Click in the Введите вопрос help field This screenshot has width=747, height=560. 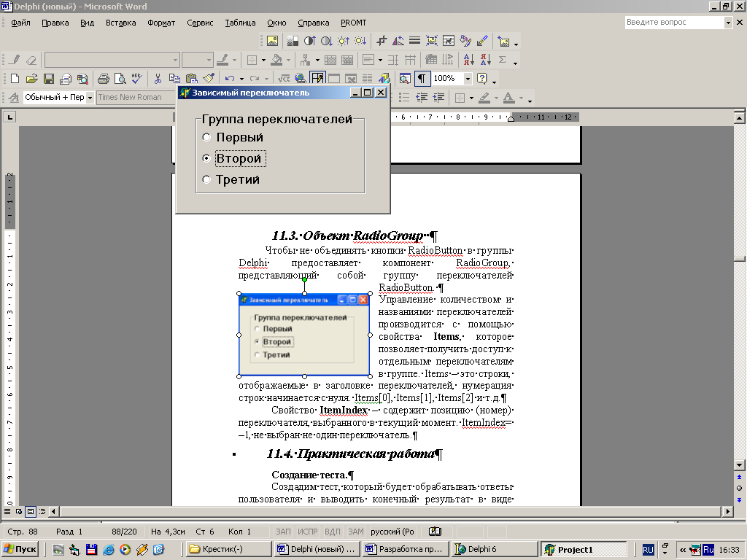[x=674, y=23]
